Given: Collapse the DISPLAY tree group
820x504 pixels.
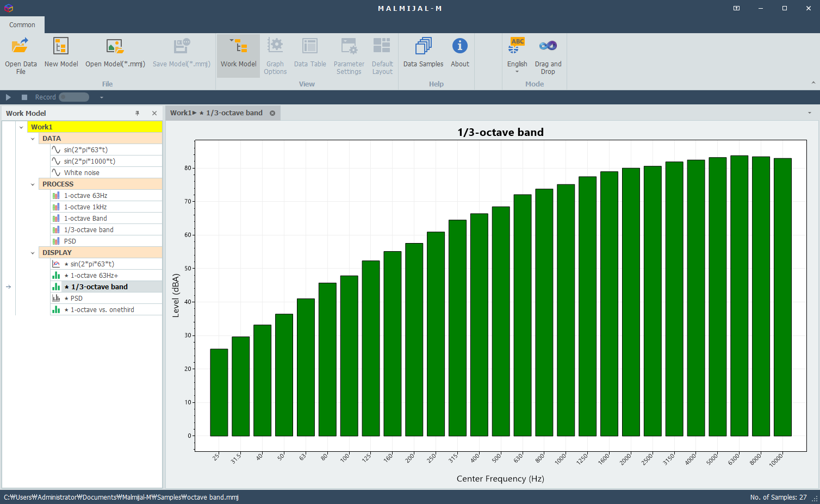Looking at the screenshot, I should 33,253.
